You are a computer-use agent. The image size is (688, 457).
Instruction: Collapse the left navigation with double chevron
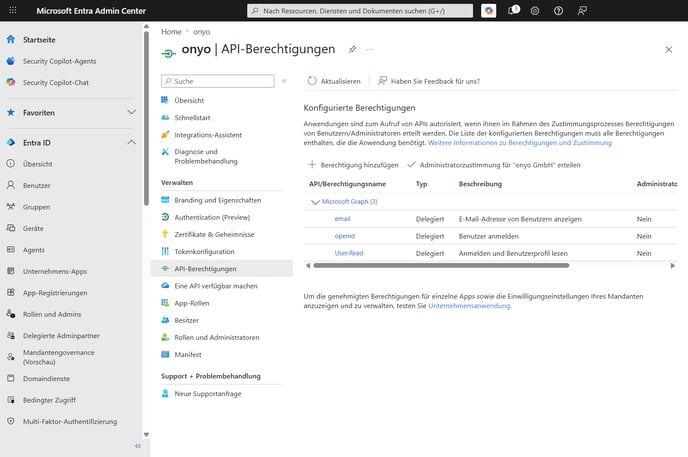coord(138,446)
